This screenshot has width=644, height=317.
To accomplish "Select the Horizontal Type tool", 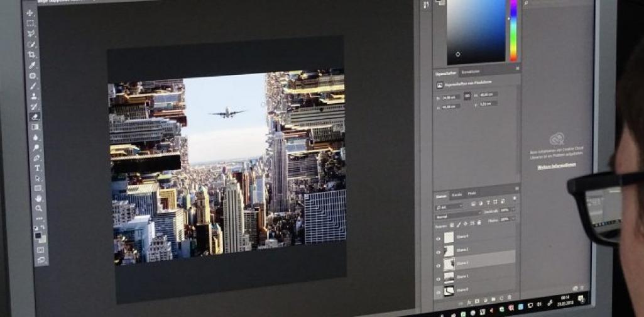I will [x=37, y=168].
